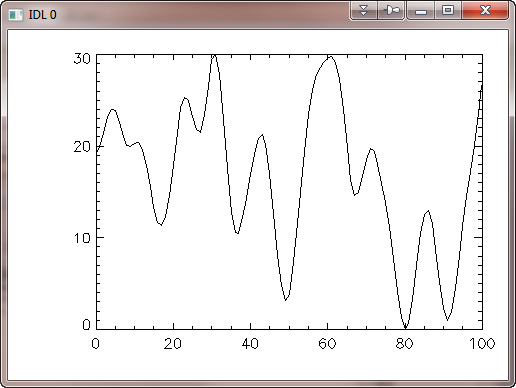The image size is (516, 388).
Task: Close the IDL 0 window
Action: coord(485,11)
